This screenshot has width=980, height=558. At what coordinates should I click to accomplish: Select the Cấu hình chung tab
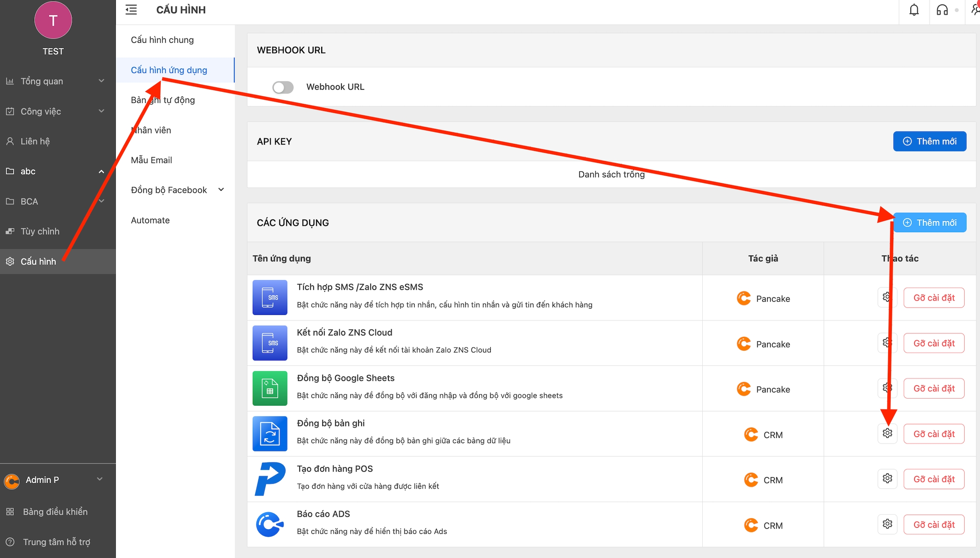(162, 40)
